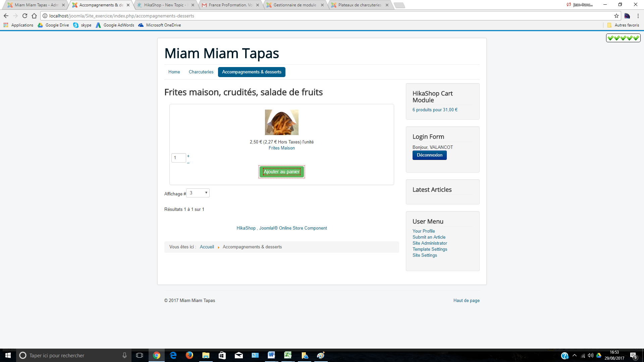Open the Google Drive bookmark

coord(53,25)
